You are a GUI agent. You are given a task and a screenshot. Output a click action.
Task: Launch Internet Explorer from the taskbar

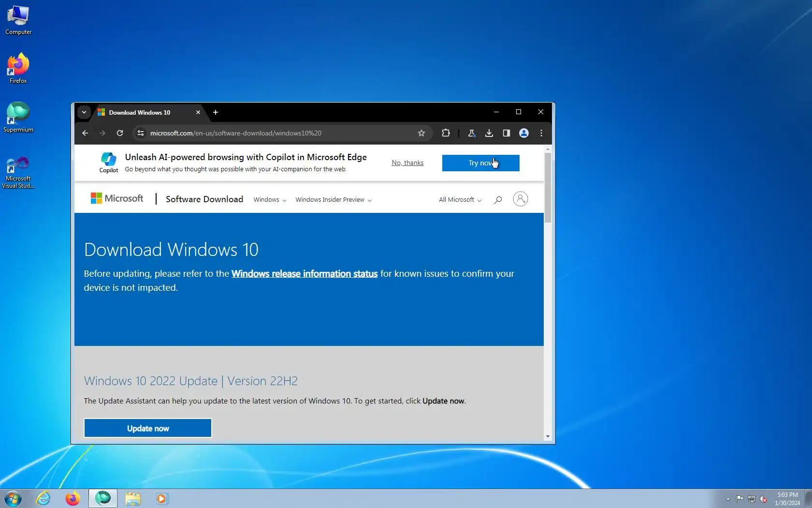(43, 498)
